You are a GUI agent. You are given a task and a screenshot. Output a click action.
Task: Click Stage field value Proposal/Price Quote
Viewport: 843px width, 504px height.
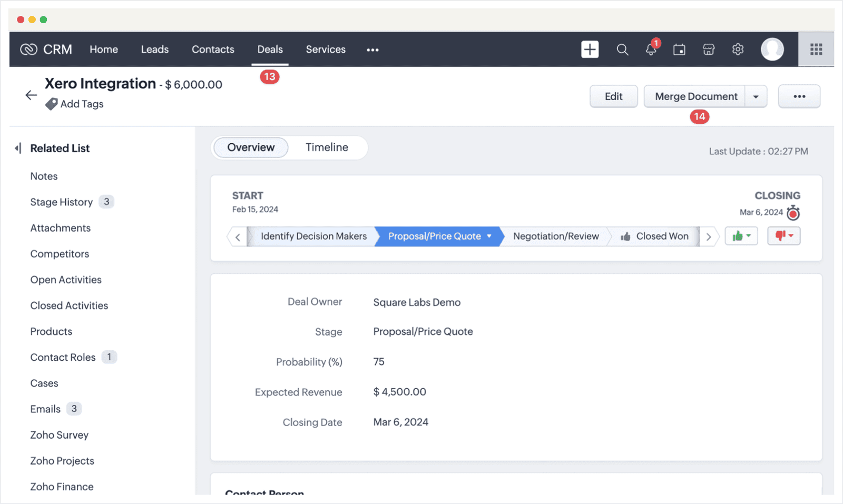point(423,332)
